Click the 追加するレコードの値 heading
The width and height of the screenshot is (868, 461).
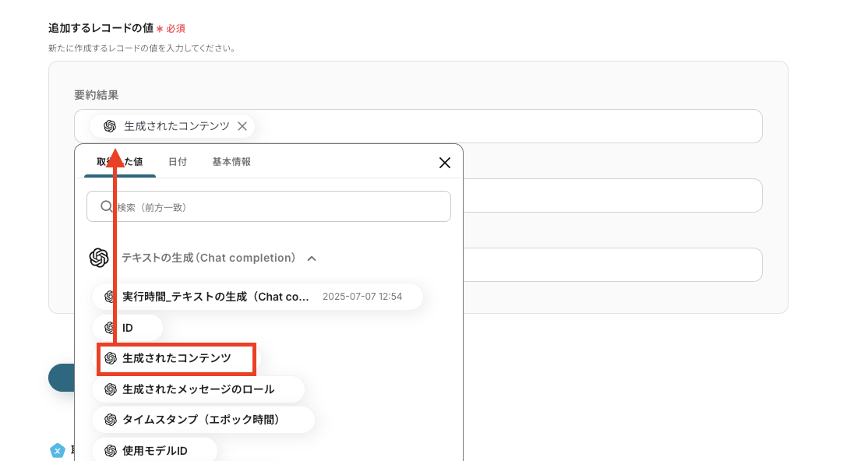(x=101, y=28)
